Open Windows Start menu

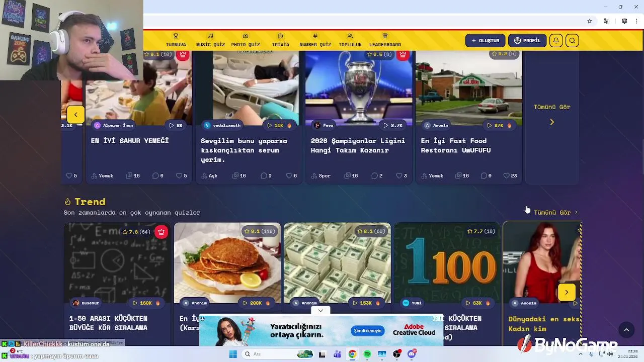[x=232, y=354]
